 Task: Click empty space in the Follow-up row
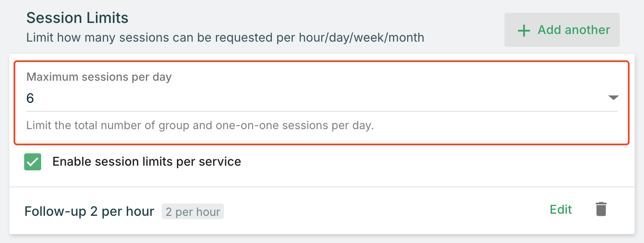[382, 211]
